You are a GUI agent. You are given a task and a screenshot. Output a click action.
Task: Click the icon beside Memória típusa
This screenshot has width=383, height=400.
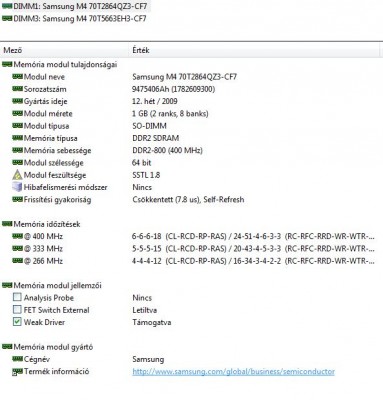(17, 138)
